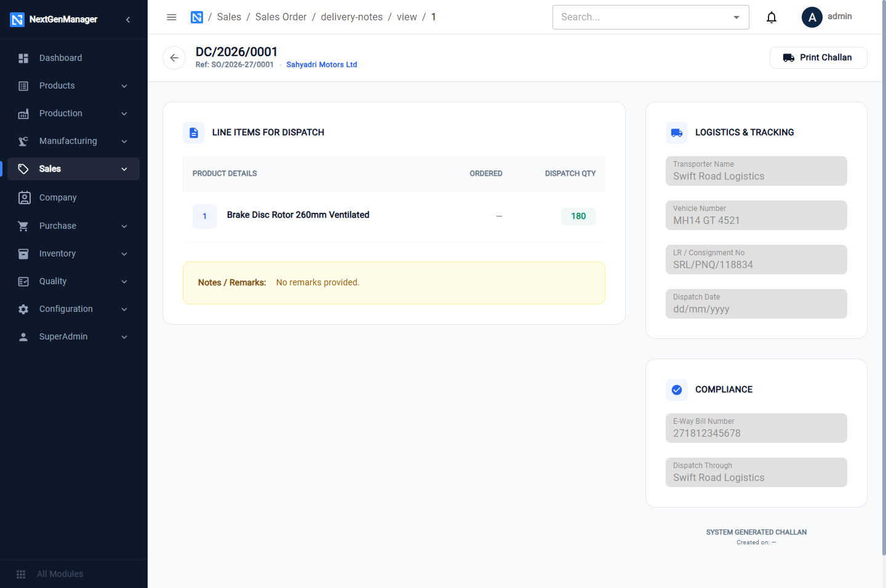The image size is (886, 588).
Task: Go back using the arrow button
Action: 174,58
